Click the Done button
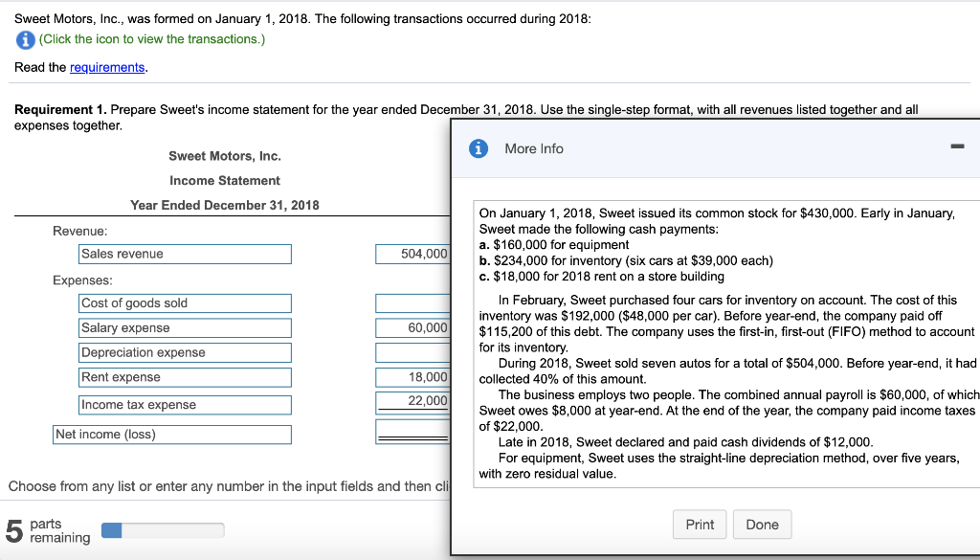 (x=762, y=524)
